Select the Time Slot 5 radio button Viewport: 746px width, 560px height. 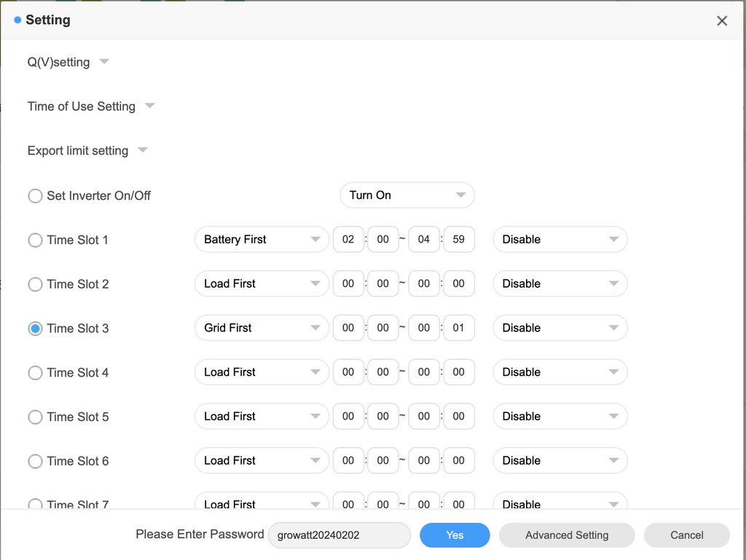(x=35, y=417)
